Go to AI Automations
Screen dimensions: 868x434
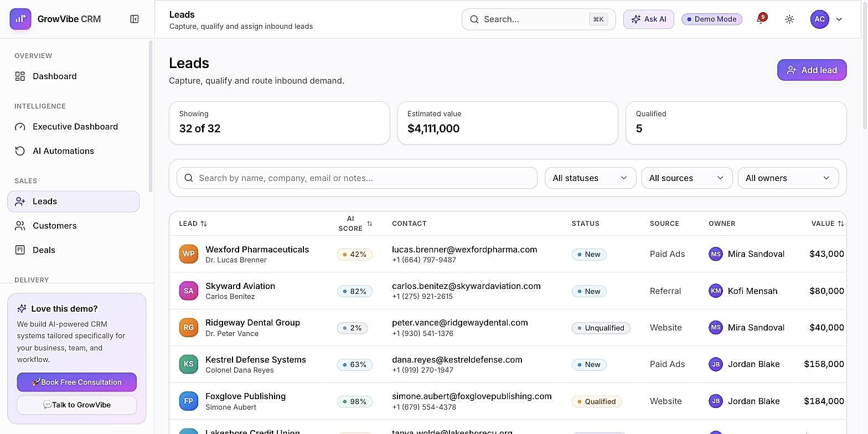(x=74, y=151)
